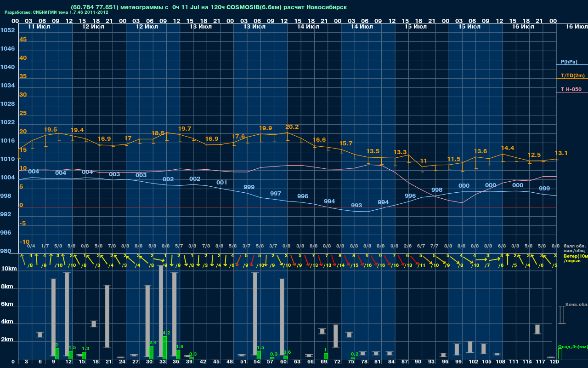
Task: Click the pressure curve label 001
Action: coord(222,183)
